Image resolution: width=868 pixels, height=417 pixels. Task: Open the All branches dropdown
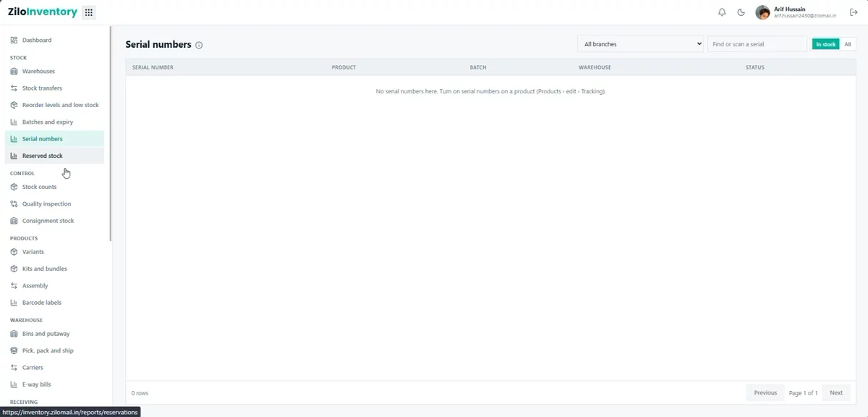[640, 44]
